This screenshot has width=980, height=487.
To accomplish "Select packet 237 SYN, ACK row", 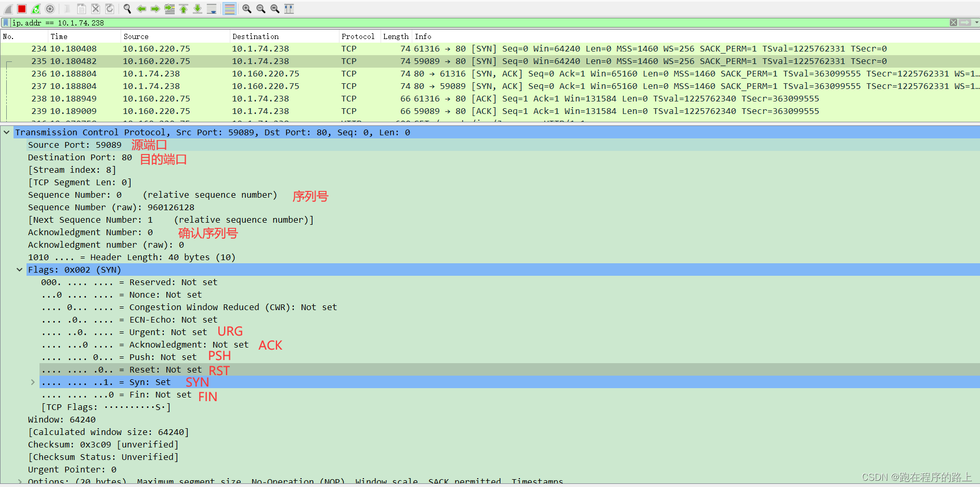I will coord(490,86).
